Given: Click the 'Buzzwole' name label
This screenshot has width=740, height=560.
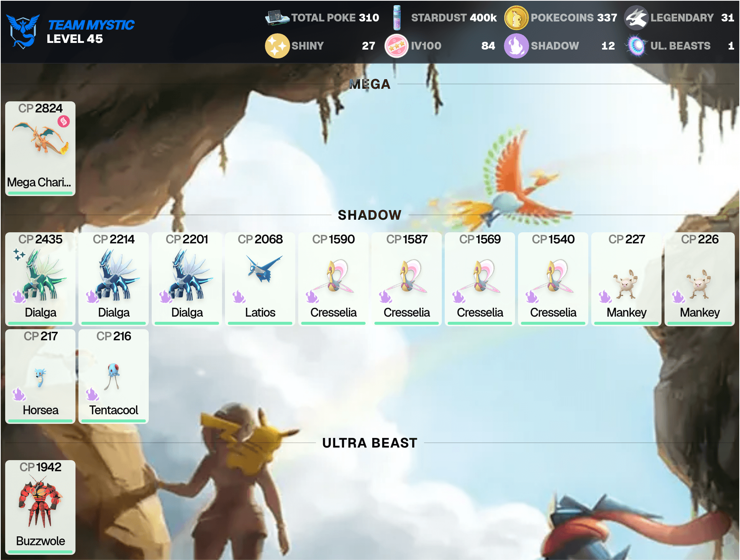Looking at the screenshot, I should click(x=40, y=541).
